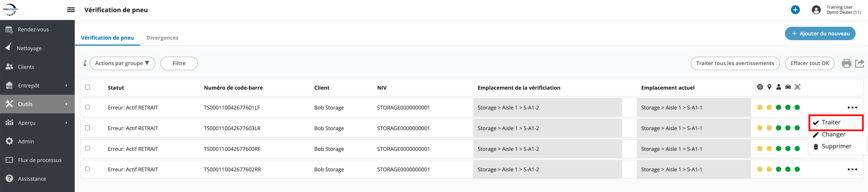Select Traiter in the context menu
Viewport: 868px width, 192px height.
[831, 122]
